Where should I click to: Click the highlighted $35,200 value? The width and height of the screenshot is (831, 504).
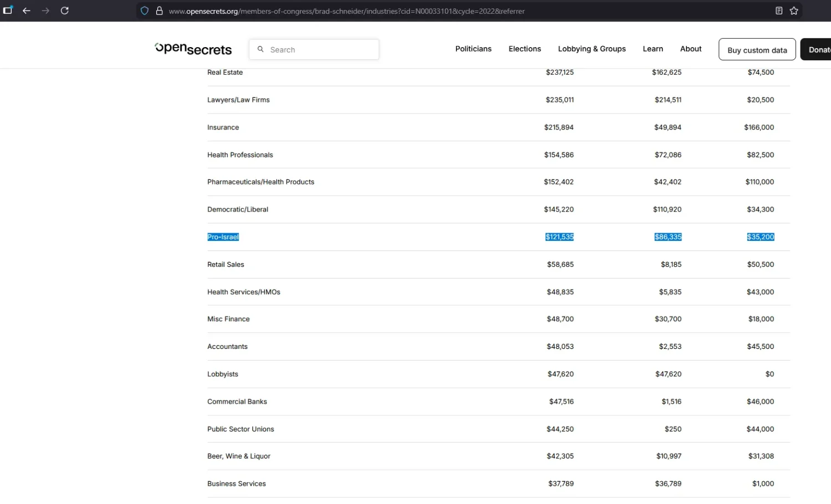pyautogui.click(x=761, y=237)
